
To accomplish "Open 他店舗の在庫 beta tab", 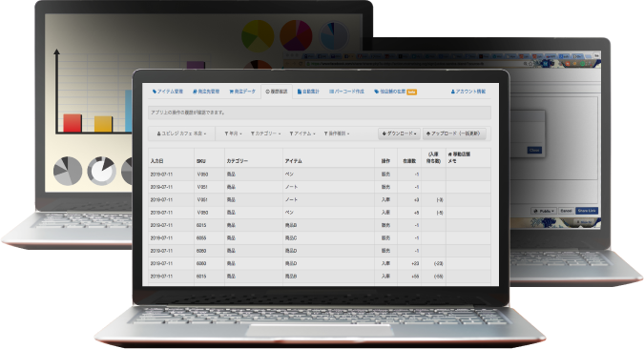I will click(x=395, y=92).
